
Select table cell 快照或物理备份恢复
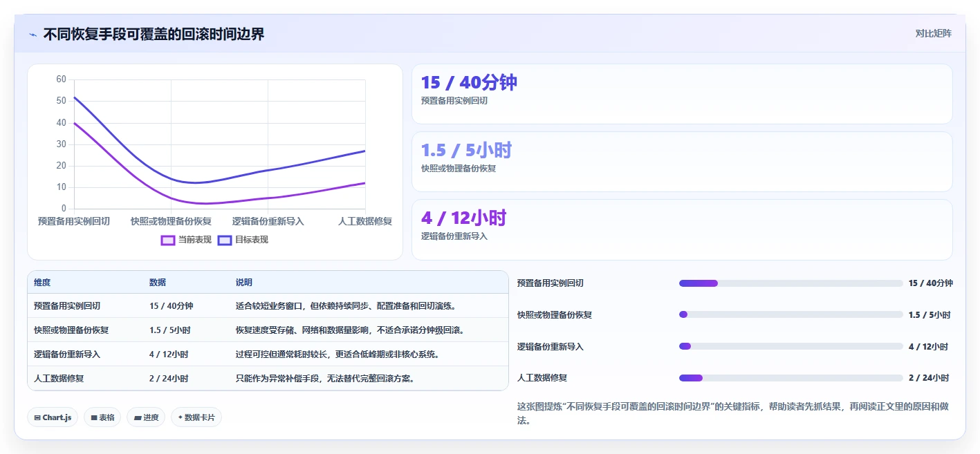(71, 330)
